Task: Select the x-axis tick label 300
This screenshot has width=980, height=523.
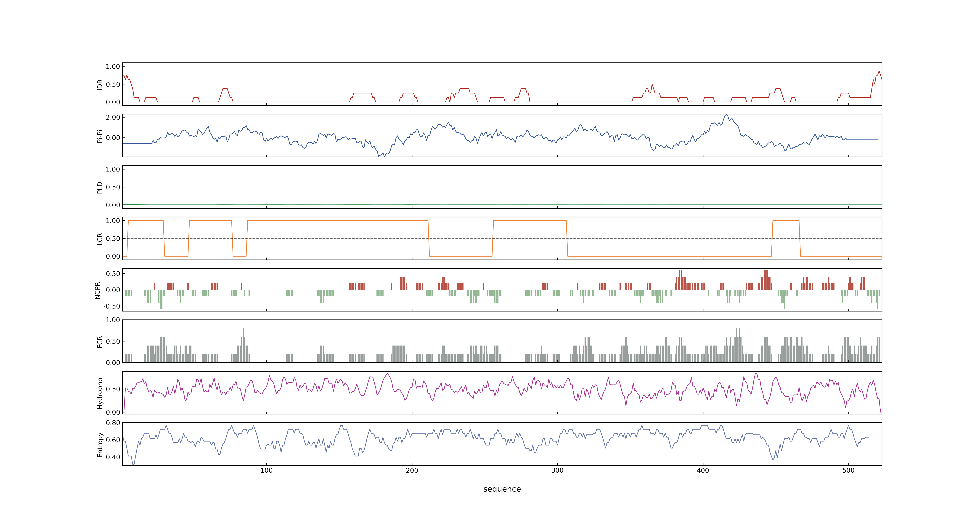Action: (x=557, y=470)
